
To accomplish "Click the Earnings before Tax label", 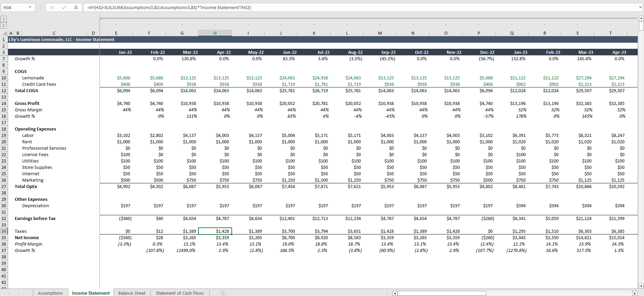I will point(35,218).
